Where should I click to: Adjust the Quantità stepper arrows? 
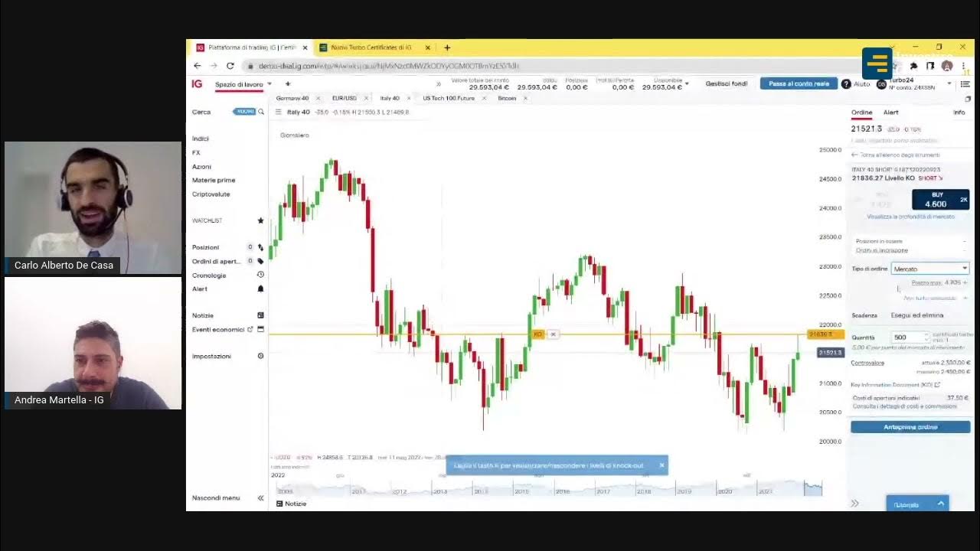(926, 337)
